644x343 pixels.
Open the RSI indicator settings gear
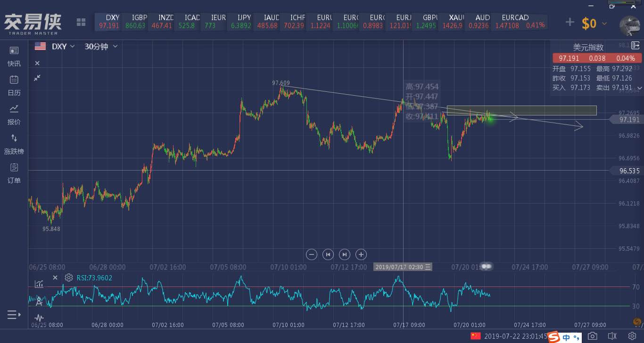click(x=69, y=278)
